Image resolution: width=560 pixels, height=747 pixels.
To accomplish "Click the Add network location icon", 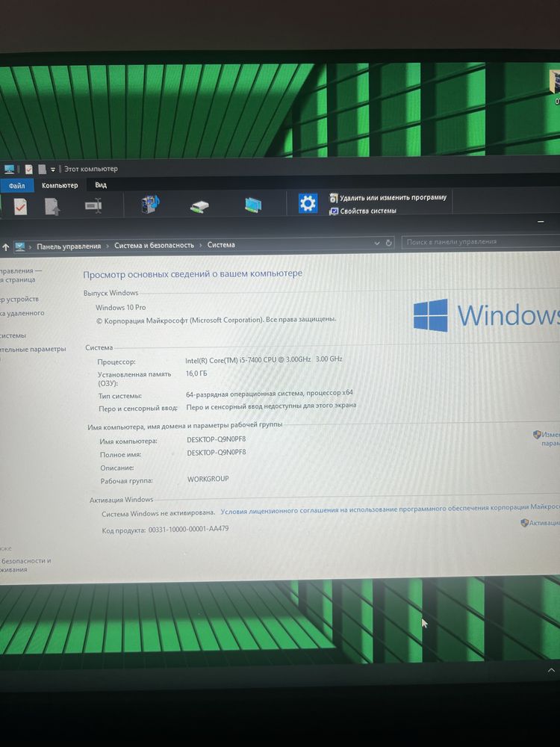I will (x=253, y=205).
